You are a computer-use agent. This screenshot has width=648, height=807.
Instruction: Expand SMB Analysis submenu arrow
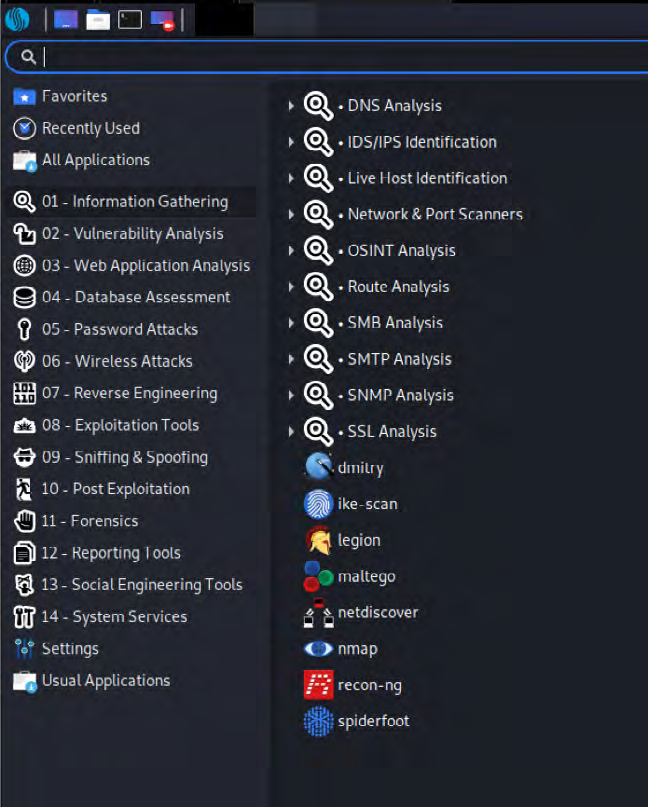[x=291, y=323]
